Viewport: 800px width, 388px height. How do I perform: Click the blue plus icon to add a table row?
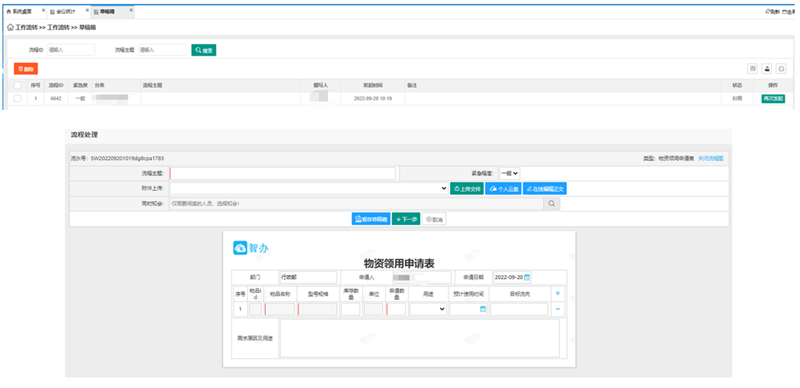coord(557,294)
